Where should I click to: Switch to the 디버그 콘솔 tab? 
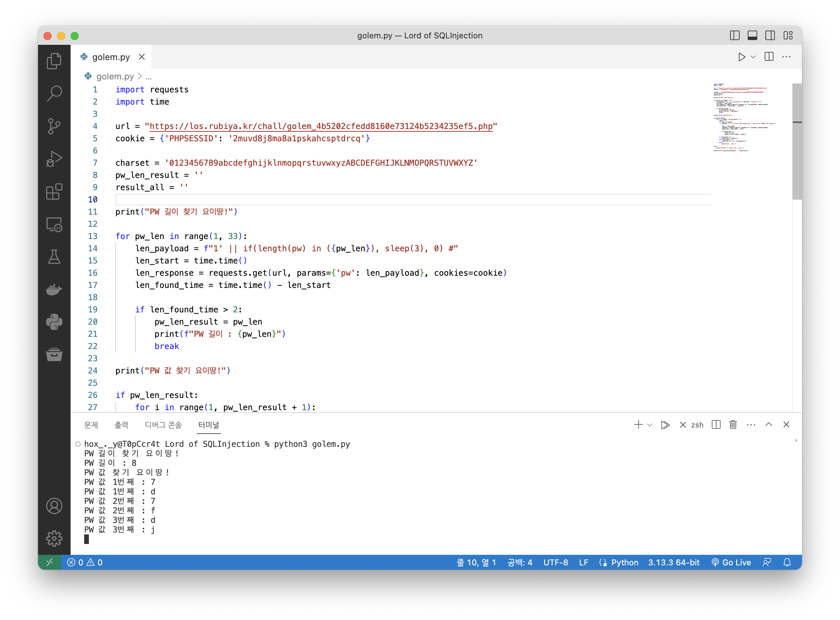pos(163,425)
